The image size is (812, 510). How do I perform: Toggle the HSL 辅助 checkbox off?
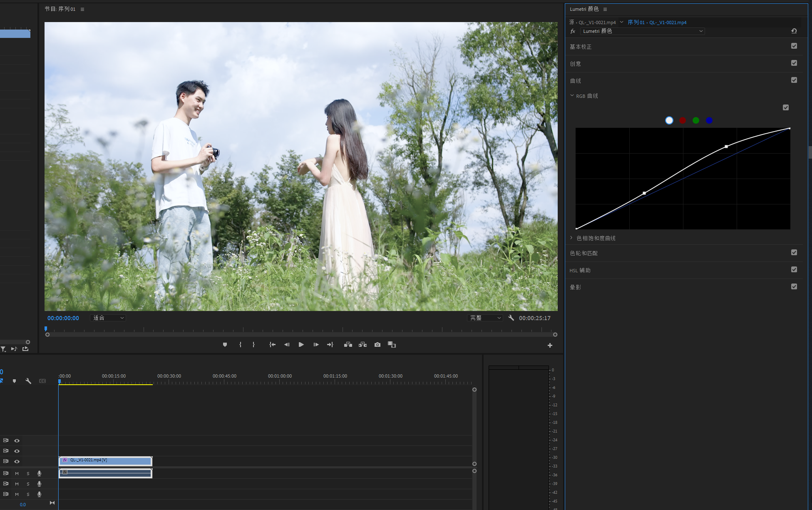[794, 270]
